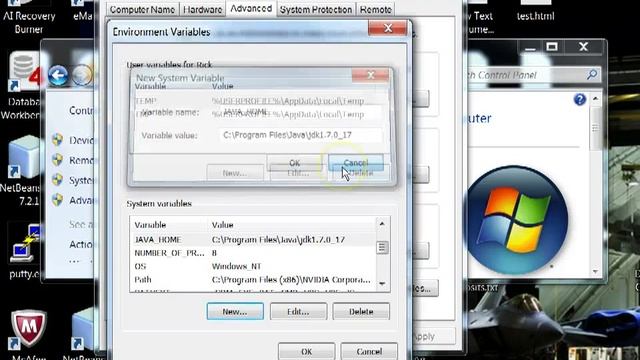The image size is (640, 360).
Task: Click Delete under System variables
Action: (361, 311)
